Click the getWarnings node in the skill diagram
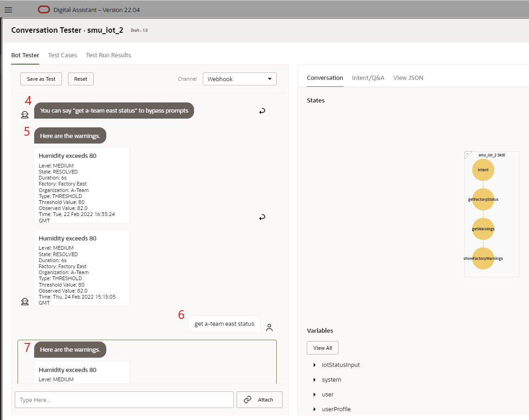The image size is (529, 420). pyautogui.click(x=483, y=229)
